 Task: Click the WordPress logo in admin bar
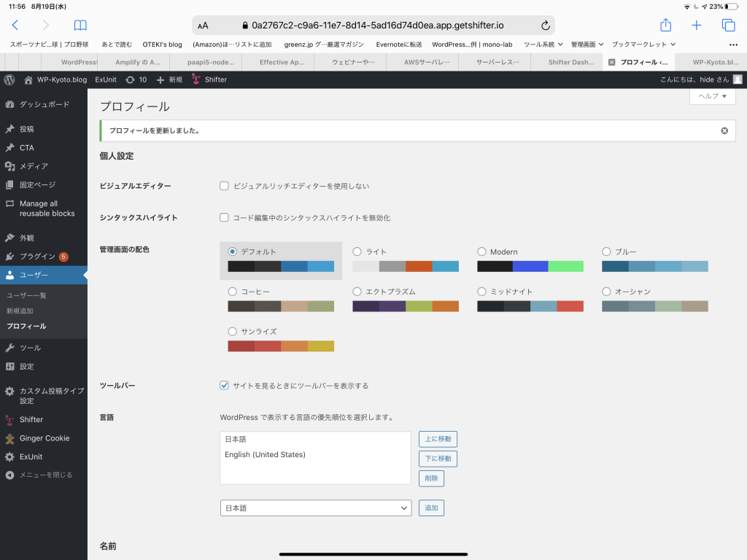coord(9,79)
